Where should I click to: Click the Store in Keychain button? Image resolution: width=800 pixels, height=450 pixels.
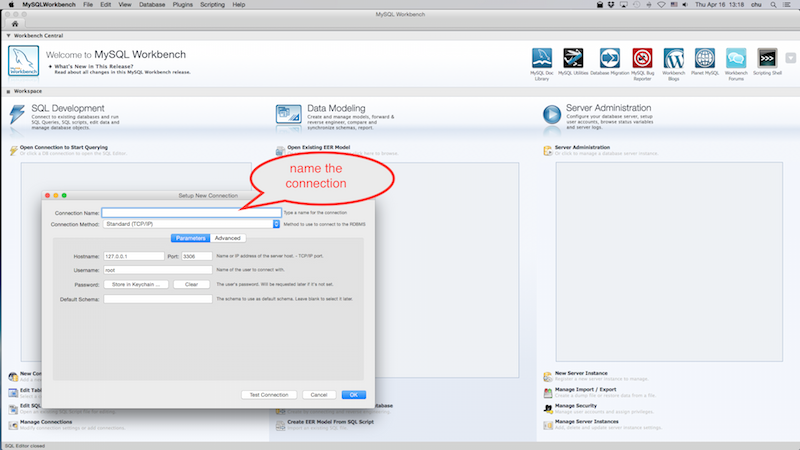(x=135, y=284)
